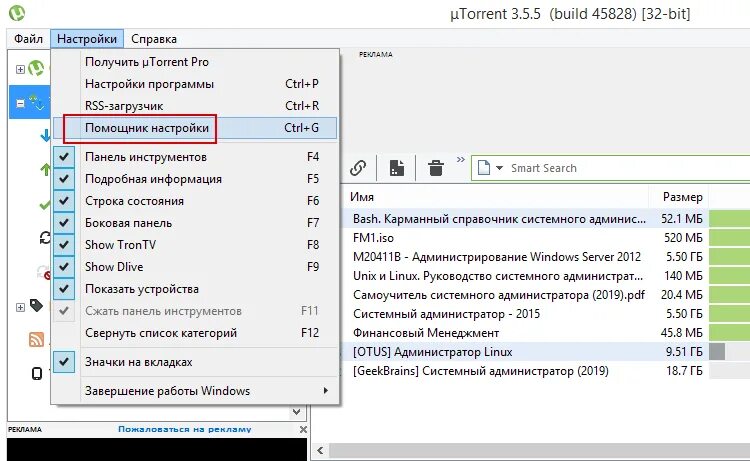Click progress bar of Финансовый Менеджмент row
This screenshot has height=461, width=750.
click(x=729, y=332)
